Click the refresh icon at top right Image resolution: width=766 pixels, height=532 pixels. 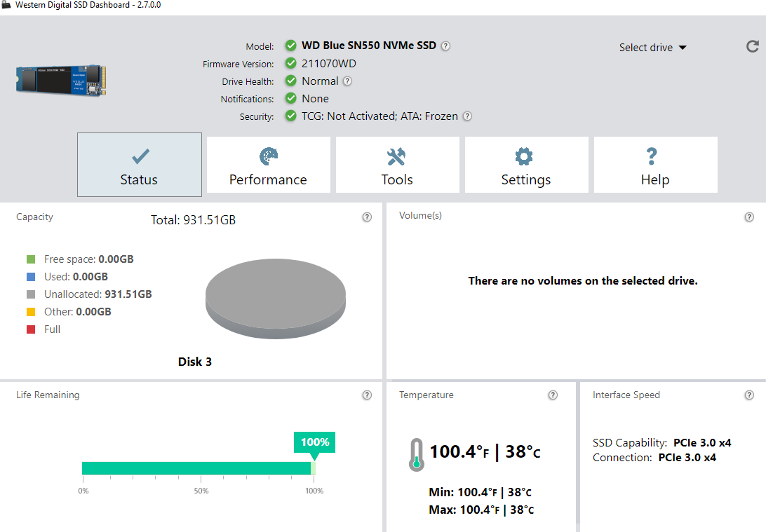tap(752, 46)
